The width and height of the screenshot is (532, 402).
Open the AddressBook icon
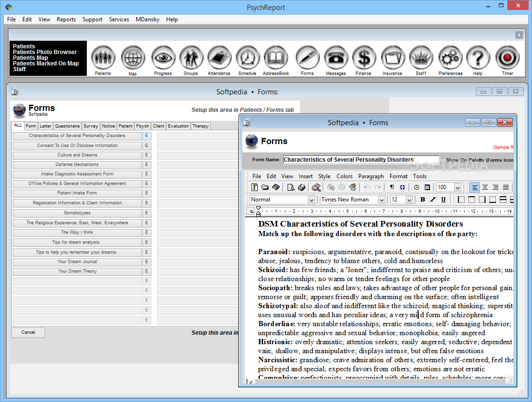pos(276,58)
